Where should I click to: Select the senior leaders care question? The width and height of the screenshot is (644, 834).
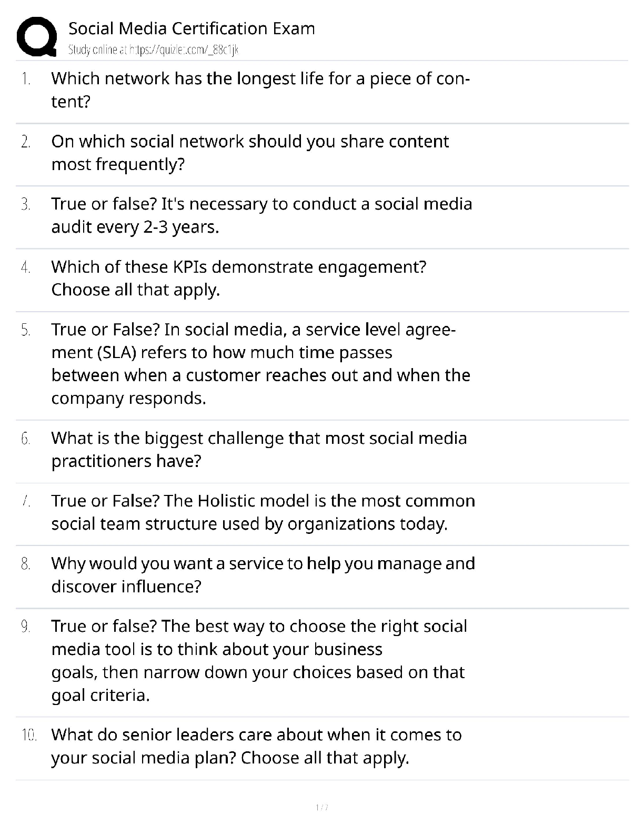tap(256, 746)
